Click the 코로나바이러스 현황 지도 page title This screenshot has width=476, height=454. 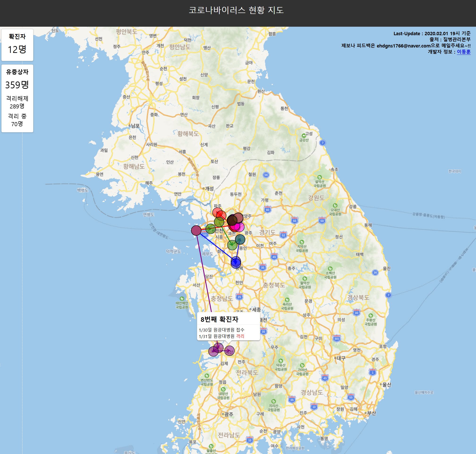coord(236,10)
